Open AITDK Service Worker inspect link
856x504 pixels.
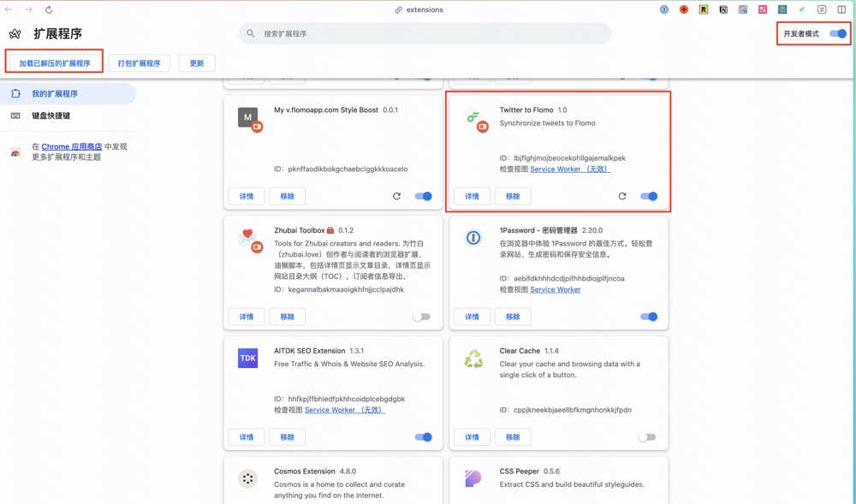344,410
